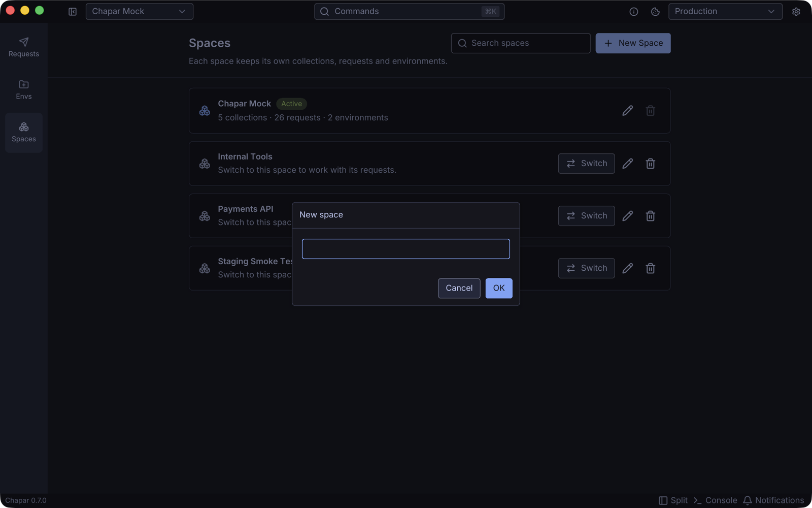Click the Chapar Mock space icon
The width and height of the screenshot is (812, 508).
click(205, 111)
